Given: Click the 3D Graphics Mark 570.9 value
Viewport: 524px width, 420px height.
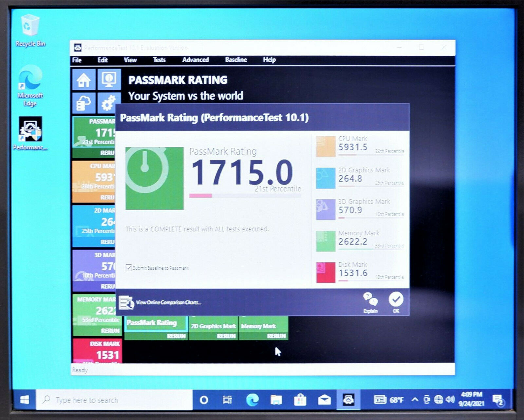Looking at the screenshot, I should coord(350,210).
